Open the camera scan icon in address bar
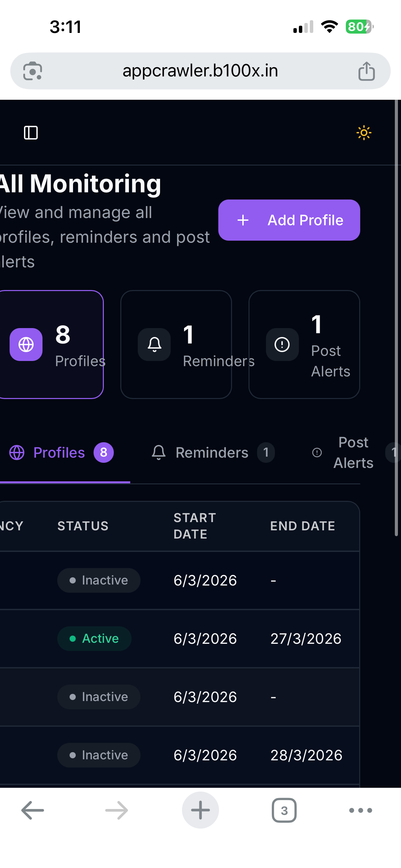The height and width of the screenshot is (868, 401). coord(33,71)
